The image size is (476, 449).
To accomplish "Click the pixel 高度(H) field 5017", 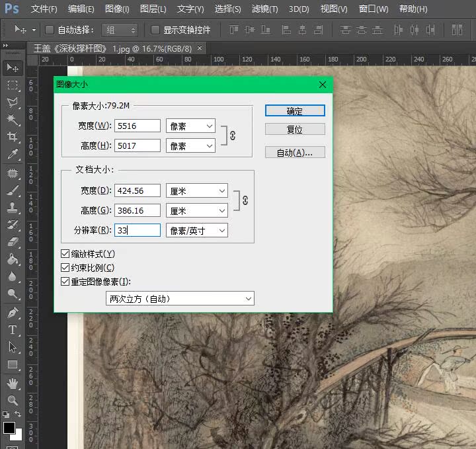I will click(138, 145).
